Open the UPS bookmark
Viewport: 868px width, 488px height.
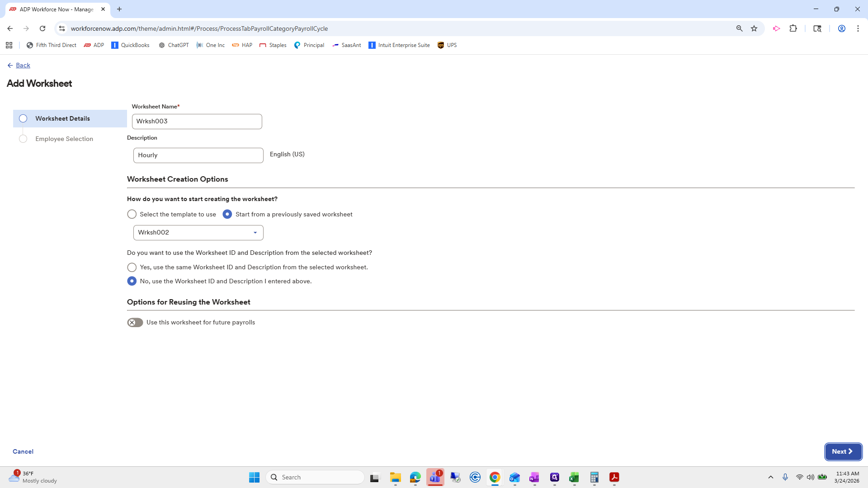click(x=447, y=45)
